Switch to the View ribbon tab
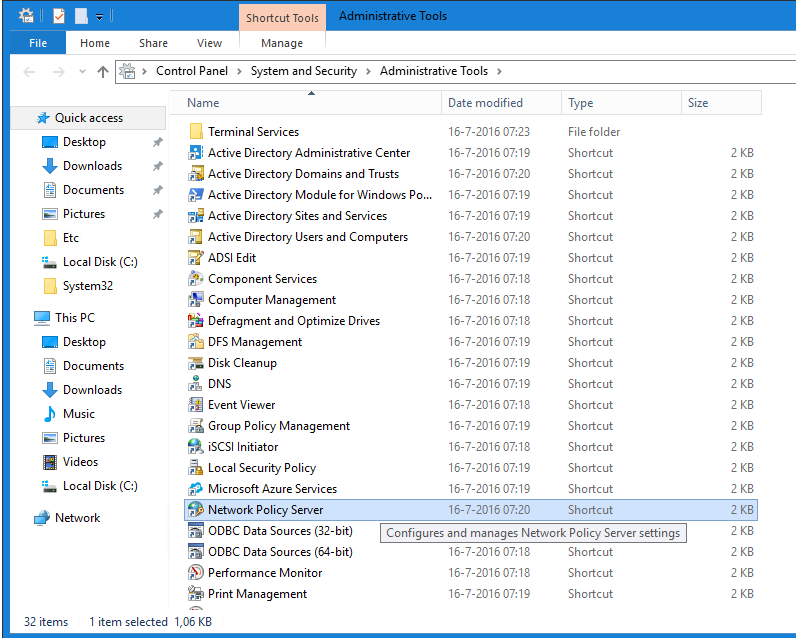The width and height of the screenshot is (796, 638). pos(209,43)
